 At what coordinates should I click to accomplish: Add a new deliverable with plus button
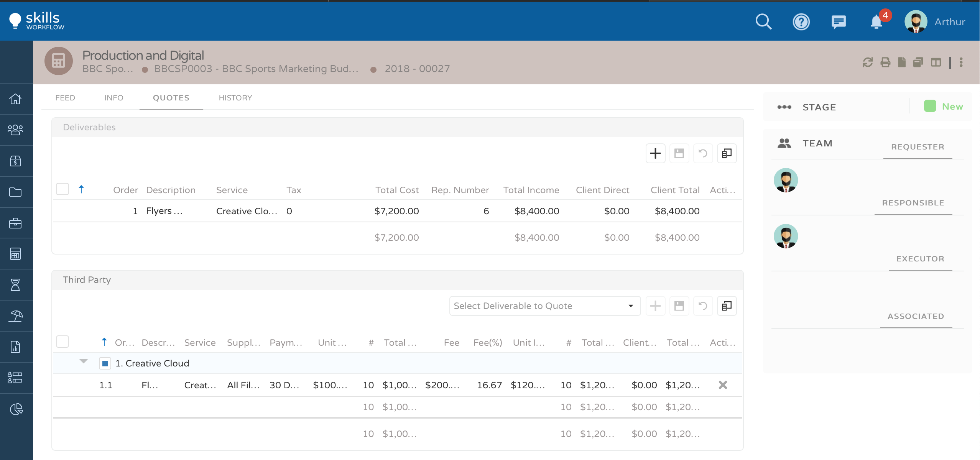[655, 153]
